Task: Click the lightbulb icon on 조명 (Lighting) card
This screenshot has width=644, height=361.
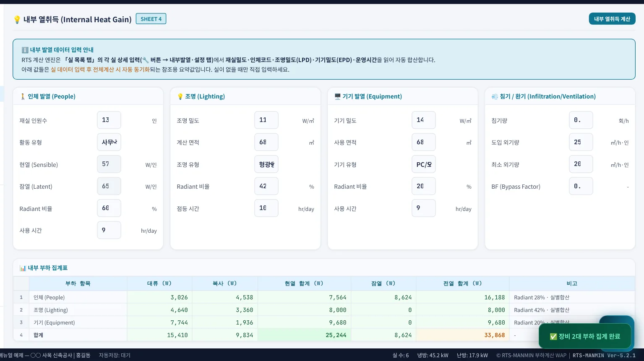Action: pos(180,96)
